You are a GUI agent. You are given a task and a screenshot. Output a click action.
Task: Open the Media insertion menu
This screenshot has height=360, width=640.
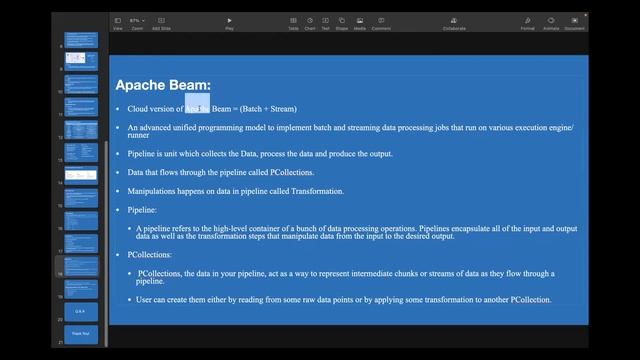(360, 24)
